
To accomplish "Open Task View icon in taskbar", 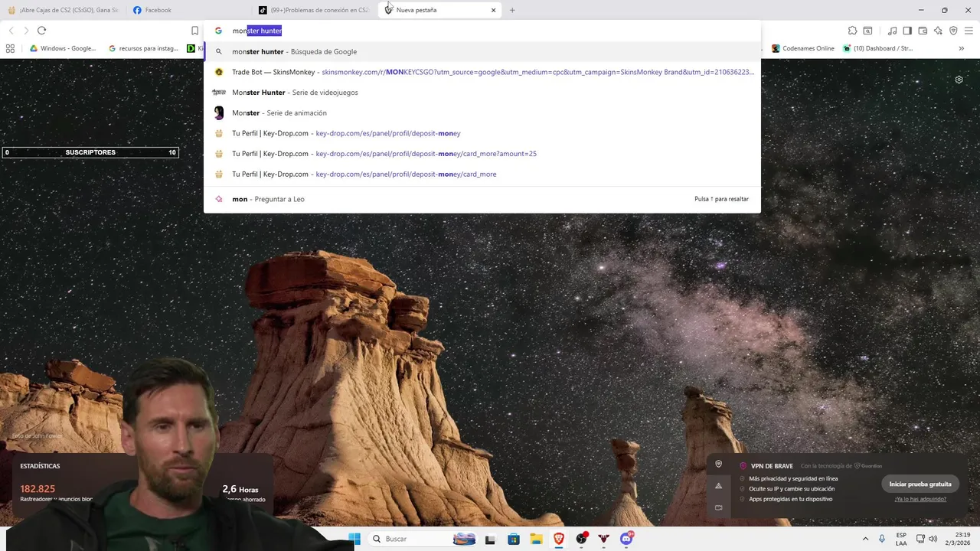I will tap(490, 539).
